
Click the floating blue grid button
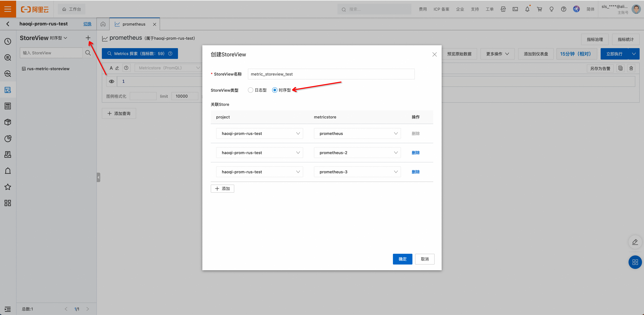tap(635, 262)
